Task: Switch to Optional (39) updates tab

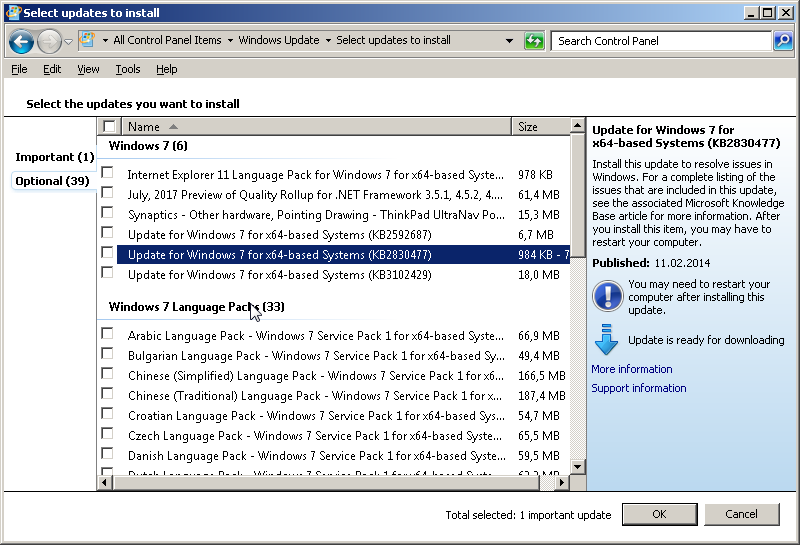Action: pos(52,181)
